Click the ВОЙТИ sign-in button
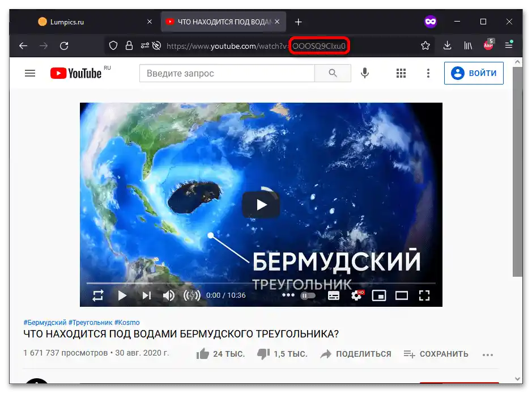The image size is (532, 393). pyautogui.click(x=474, y=73)
